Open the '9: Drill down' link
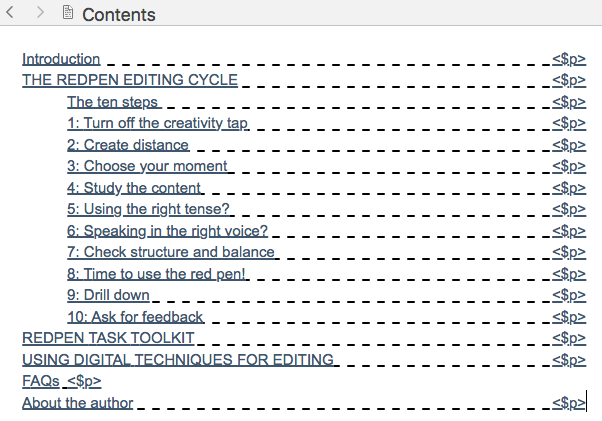Screen dimensions: 602x421 coord(108,295)
